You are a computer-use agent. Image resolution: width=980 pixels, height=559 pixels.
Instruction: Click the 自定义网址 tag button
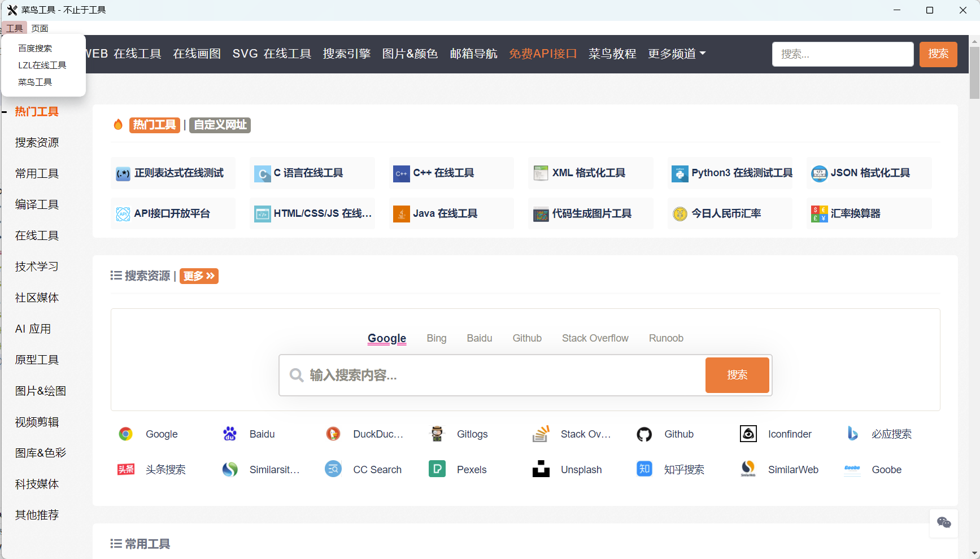coord(220,125)
